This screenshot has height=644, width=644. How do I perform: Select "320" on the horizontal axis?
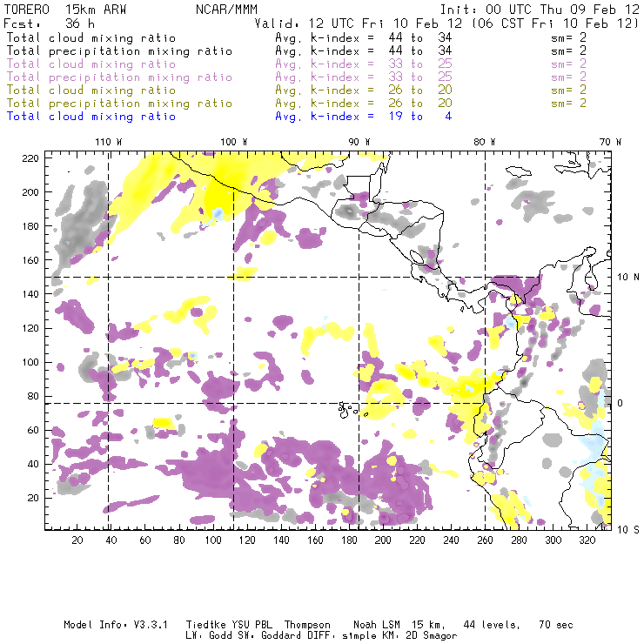[587, 540]
